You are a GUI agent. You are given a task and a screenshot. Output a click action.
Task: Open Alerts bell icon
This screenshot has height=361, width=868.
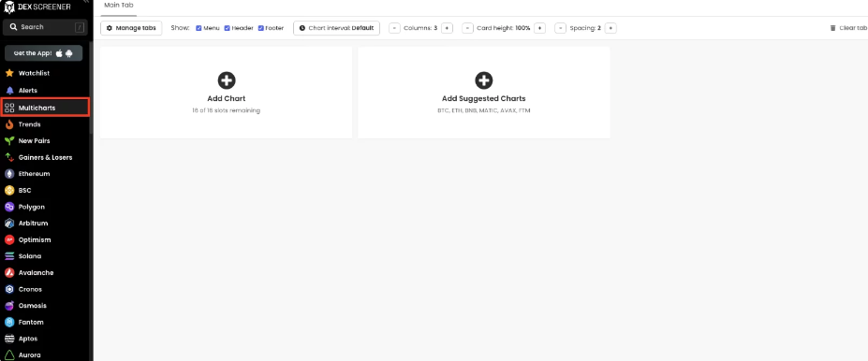coord(9,90)
